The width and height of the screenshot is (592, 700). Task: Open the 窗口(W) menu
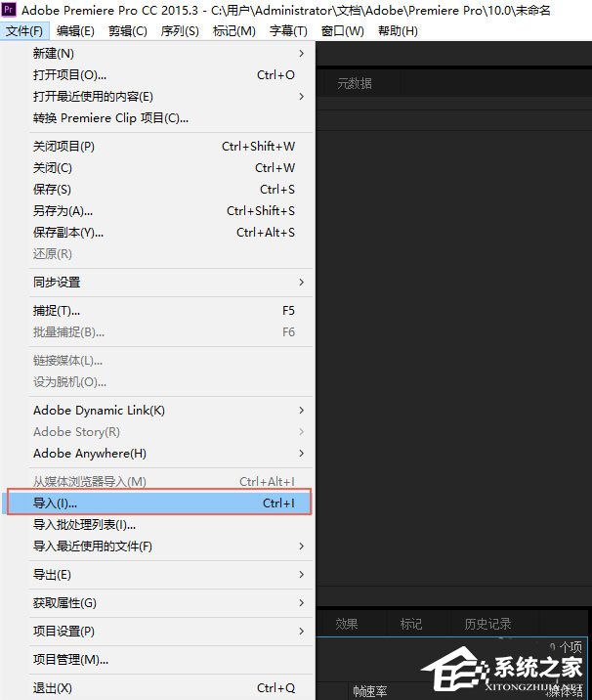[343, 31]
